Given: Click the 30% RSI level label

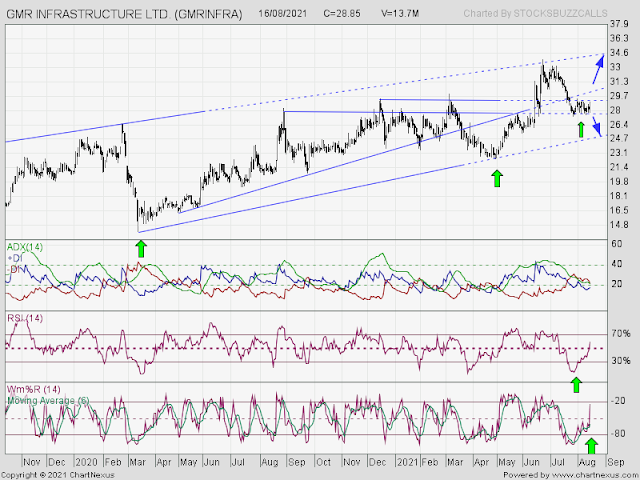Looking at the screenshot, I should [620, 361].
